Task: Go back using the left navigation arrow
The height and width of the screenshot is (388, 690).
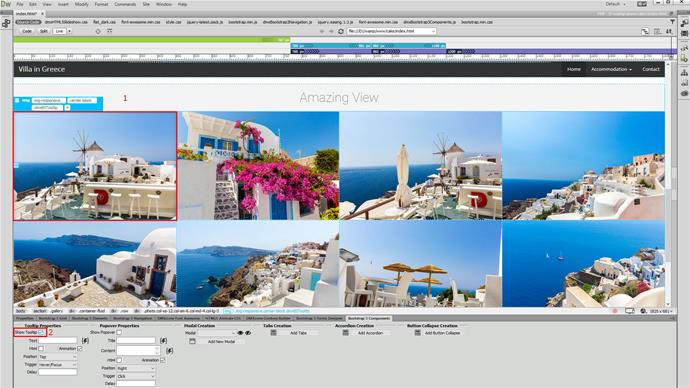Action: 322,31
